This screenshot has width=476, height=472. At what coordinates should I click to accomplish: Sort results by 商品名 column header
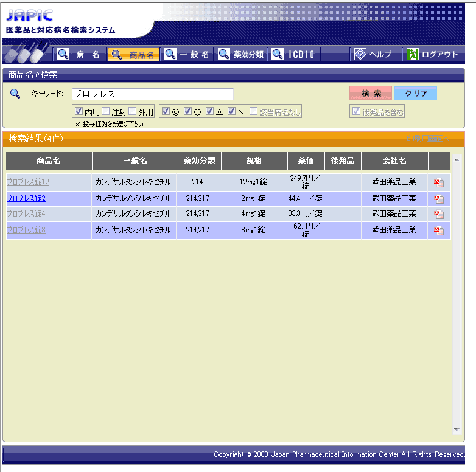click(x=49, y=161)
